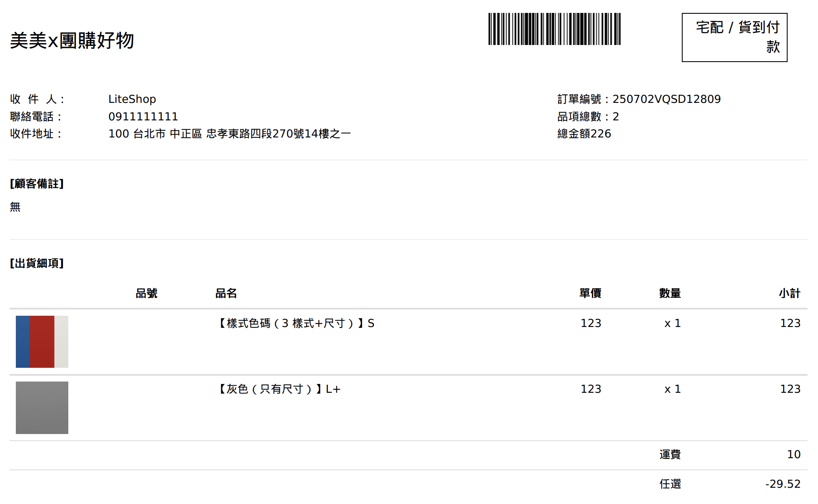This screenshot has height=504, width=818.
Task: Click product name 樣式色碼 S item
Action: point(295,323)
